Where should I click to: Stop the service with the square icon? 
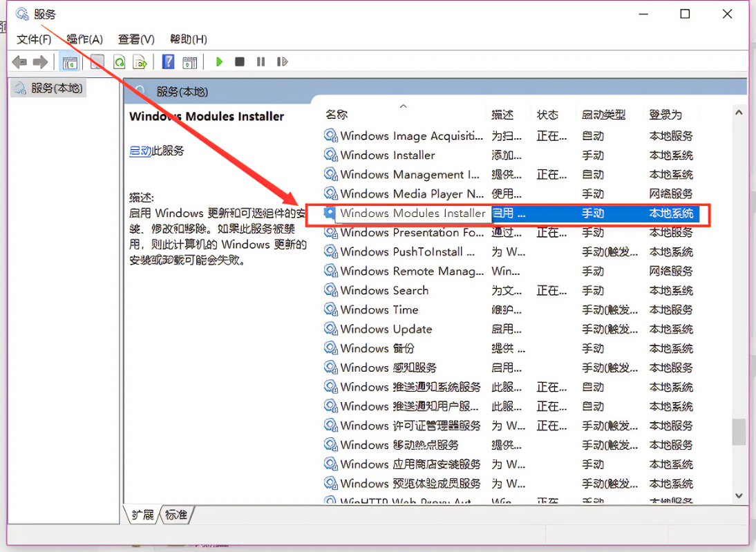tap(240, 61)
